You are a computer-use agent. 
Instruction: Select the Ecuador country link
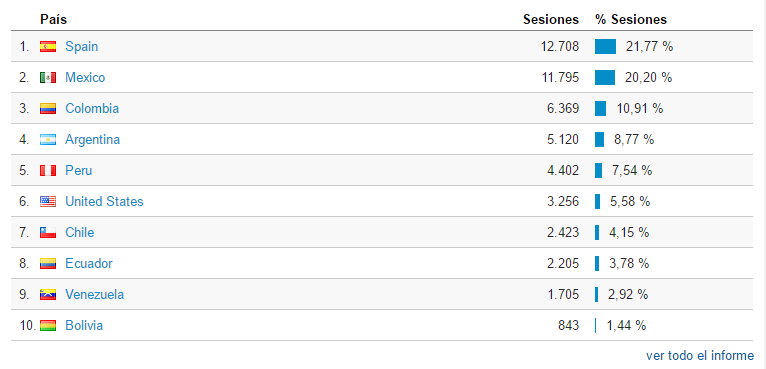pos(89,263)
